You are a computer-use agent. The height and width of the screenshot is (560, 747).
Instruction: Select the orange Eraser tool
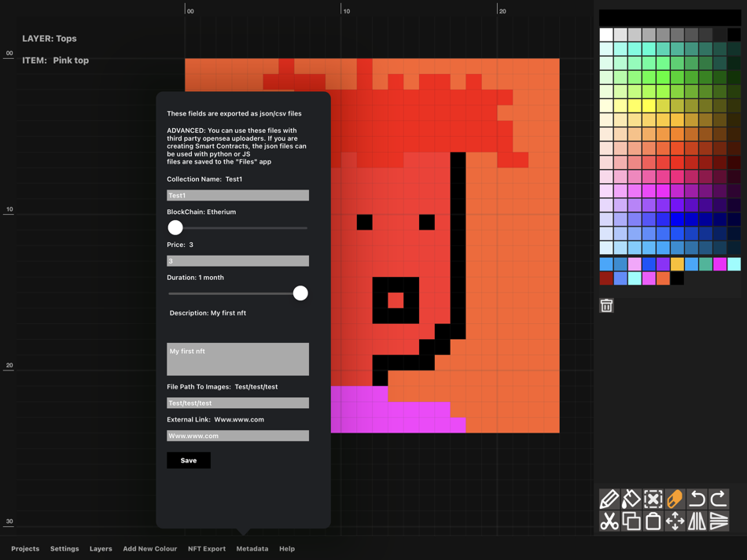click(675, 499)
